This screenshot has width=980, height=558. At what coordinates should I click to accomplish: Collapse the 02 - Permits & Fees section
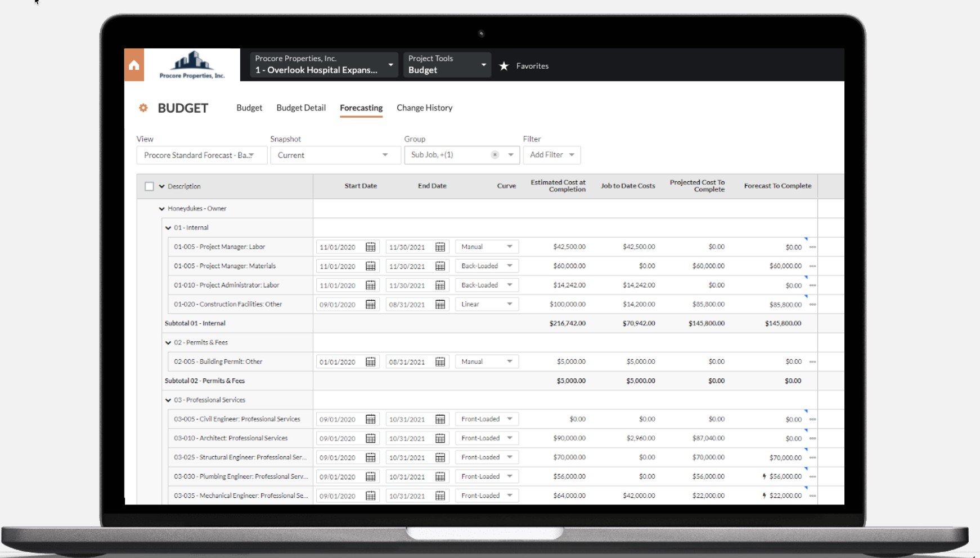(168, 342)
